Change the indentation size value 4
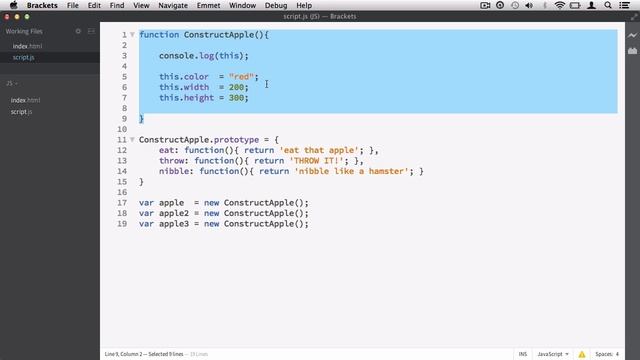The width and height of the screenshot is (640, 360). click(617, 354)
